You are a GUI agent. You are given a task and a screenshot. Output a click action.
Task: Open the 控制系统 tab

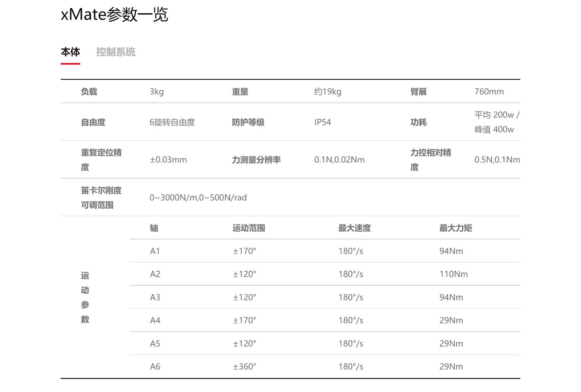116,52
